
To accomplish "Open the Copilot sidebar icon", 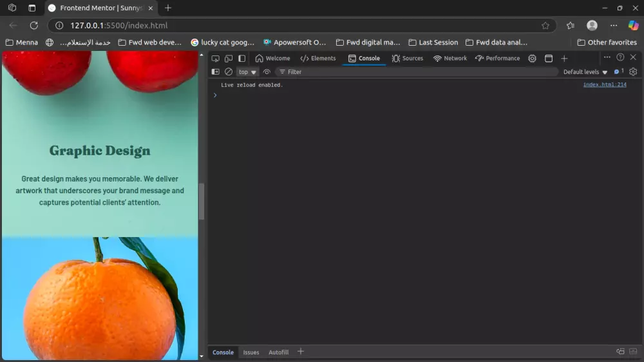I will (633, 26).
